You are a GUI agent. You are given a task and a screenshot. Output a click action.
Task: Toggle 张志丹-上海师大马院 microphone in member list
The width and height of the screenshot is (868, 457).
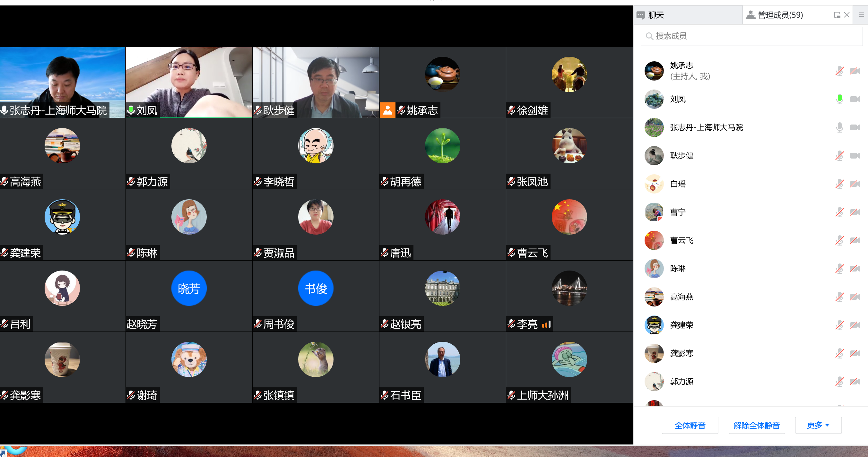(839, 127)
